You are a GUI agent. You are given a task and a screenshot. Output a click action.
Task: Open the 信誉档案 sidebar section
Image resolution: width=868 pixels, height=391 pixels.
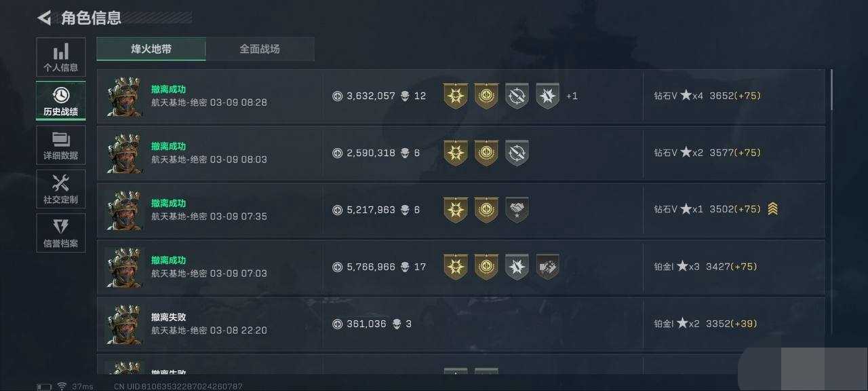click(x=61, y=233)
